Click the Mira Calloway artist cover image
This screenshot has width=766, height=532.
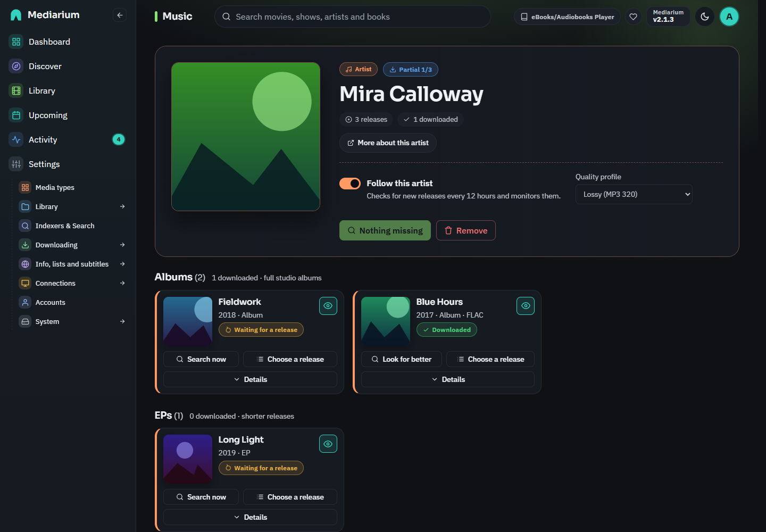[x=246, y=137]
